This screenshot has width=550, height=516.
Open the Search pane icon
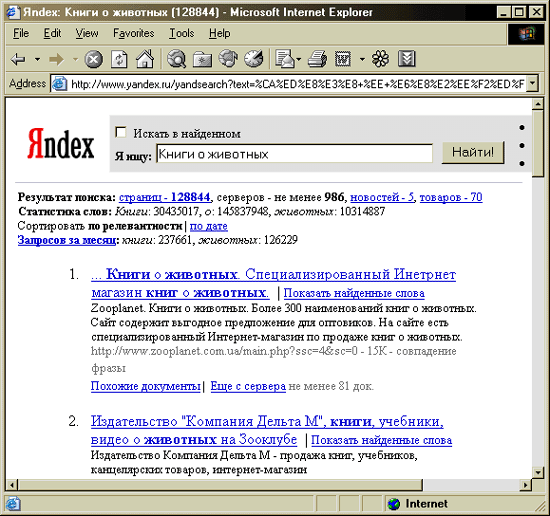176,59
